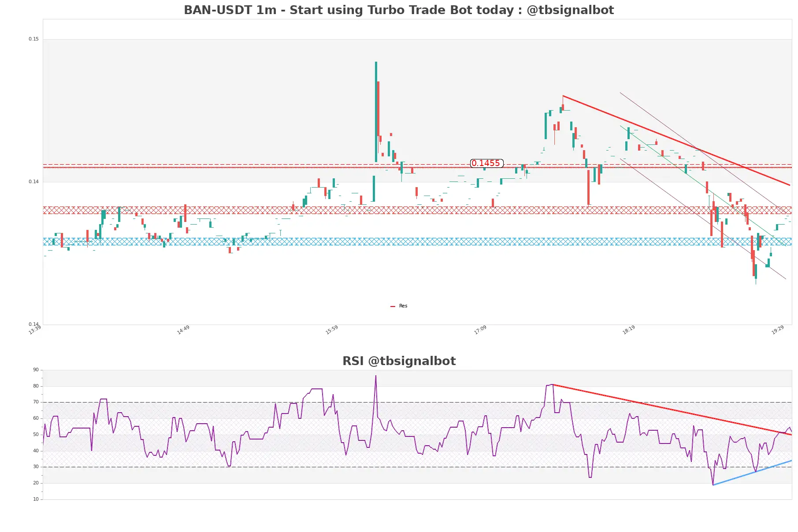Click the 17:09 time axis label
Screen dimensions: 798x532
pos(480,330)
